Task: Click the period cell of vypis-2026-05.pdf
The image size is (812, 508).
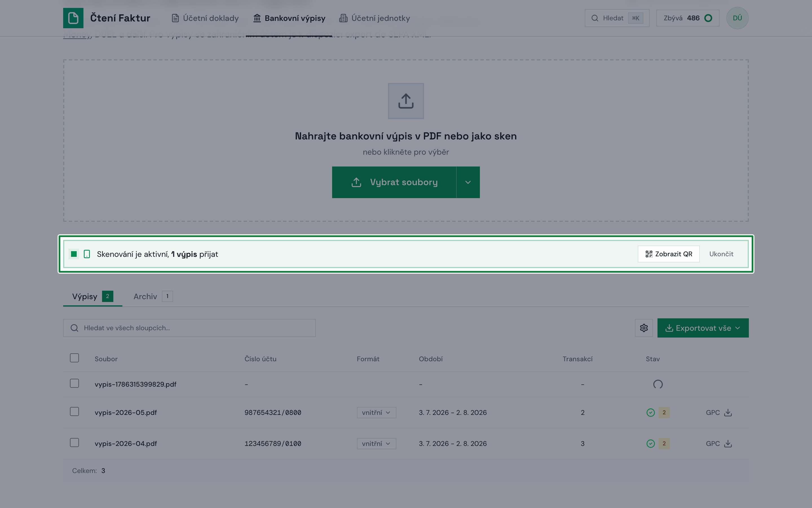Action: coord(453,413)
